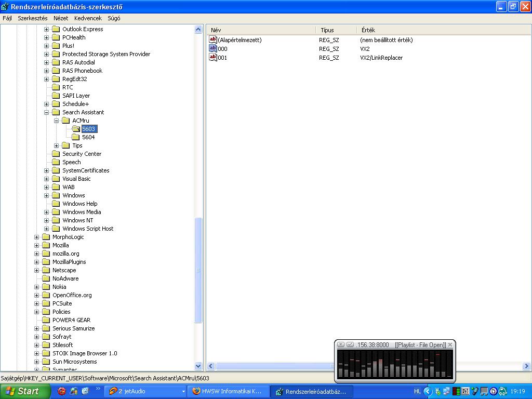Click the 001 string value icon
Viewport: 532px width, 399px height.
[x=212, y=58]
